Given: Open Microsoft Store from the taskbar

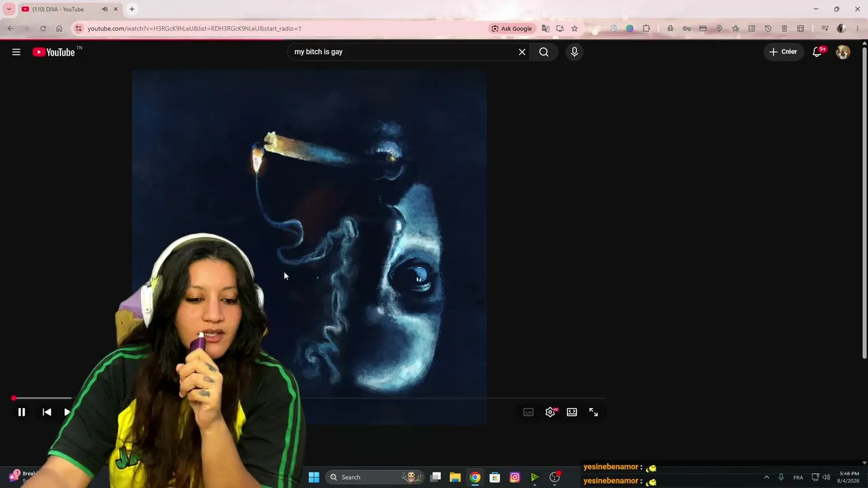Looking at the screenshot, I should click(495, 477).
